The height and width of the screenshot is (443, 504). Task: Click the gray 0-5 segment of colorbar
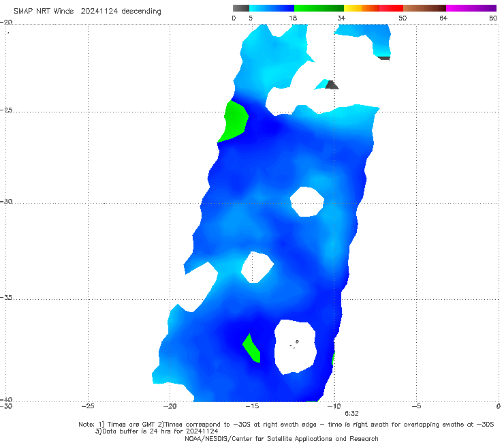point(241,8)
